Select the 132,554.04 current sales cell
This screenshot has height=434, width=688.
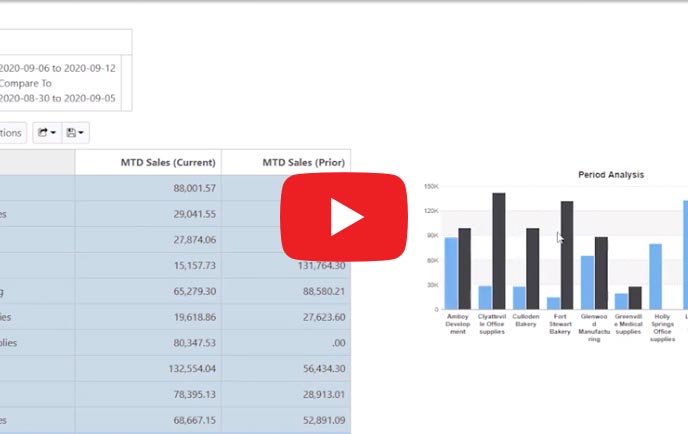pyautogui.click(x=184, y=368)
